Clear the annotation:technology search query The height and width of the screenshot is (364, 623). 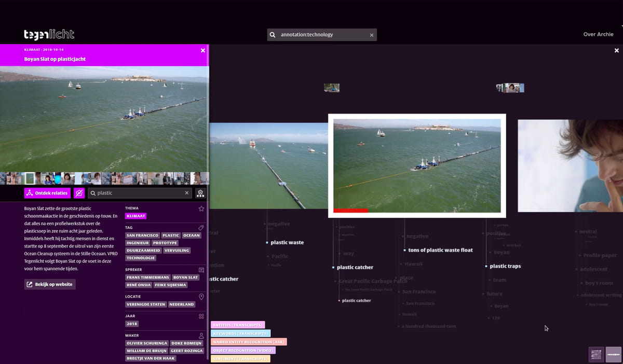point(371,35)
